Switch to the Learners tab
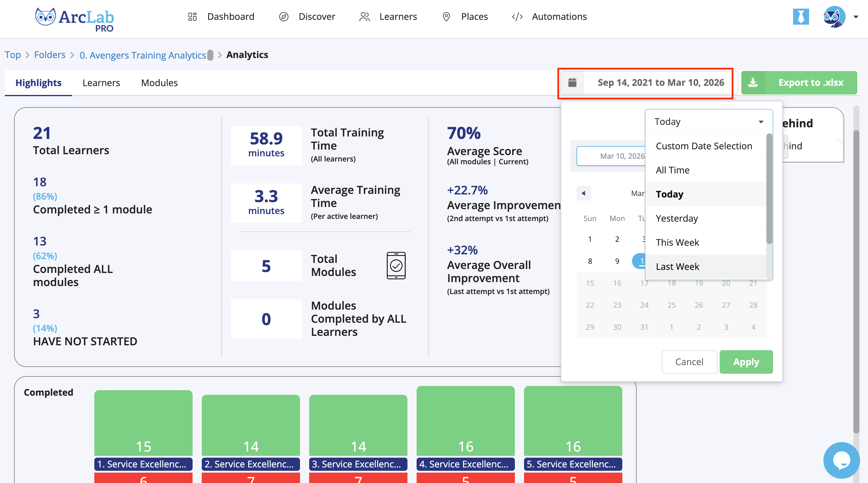The width and height of the screenshot is (868, 483). [101, 82]
